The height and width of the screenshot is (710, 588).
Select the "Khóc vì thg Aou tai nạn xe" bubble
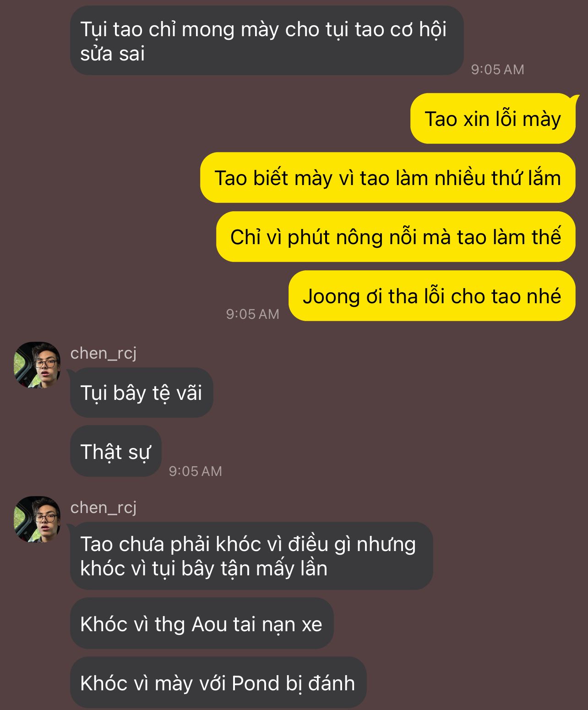click(201, 623)
